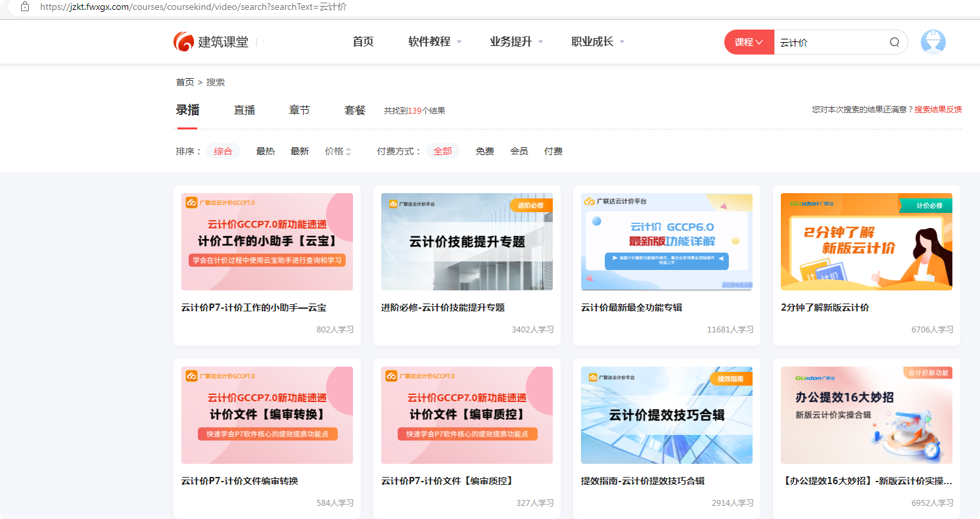Open the 计价文件【编审转换】 thumbnail
The image size is (980, 519).
pyautogui.click(x=267, y=415)
